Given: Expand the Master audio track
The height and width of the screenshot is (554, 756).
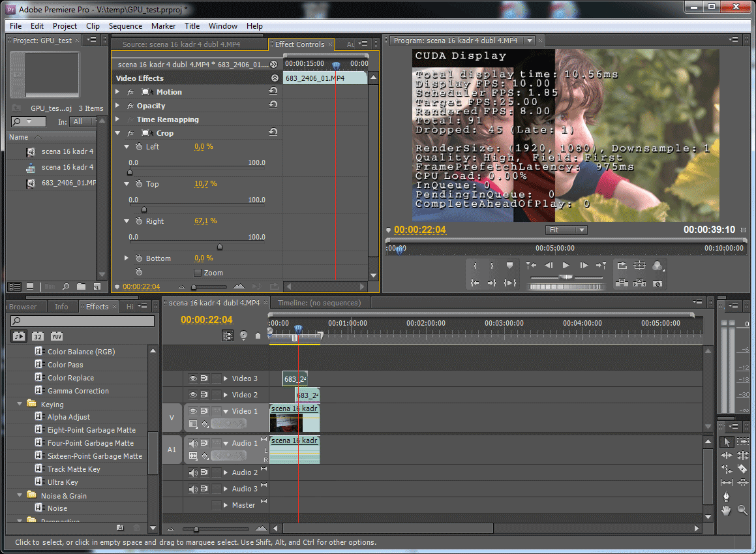Looking at the screenshot, I should pyautogui.click(x=226, y=505).
